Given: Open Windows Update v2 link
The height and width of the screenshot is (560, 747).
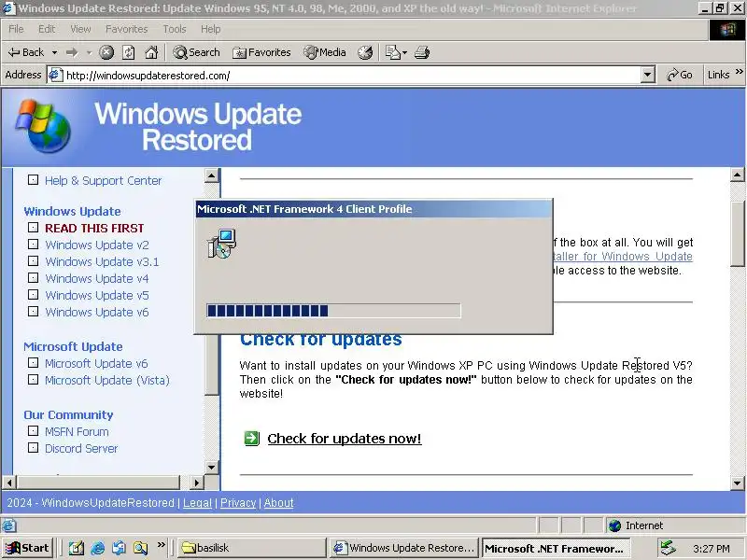Looking at the screenshot, I should (x=97, y=245).
